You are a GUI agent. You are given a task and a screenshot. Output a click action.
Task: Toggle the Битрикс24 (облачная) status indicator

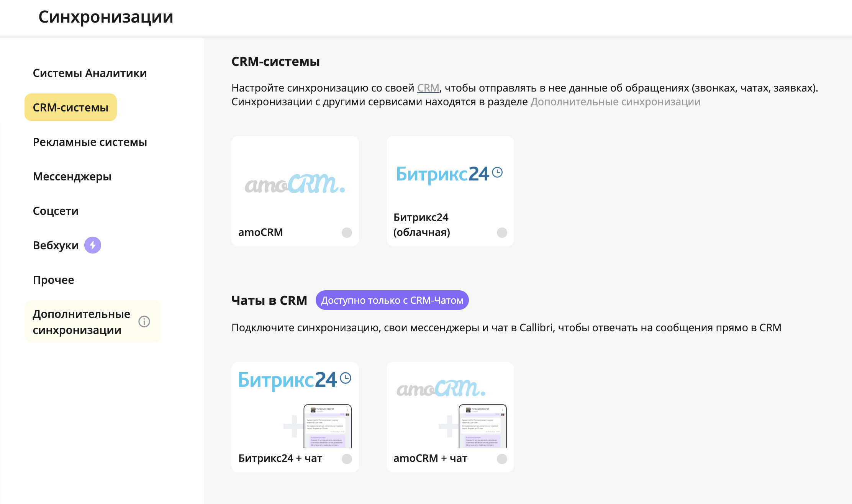coord(502,232)
